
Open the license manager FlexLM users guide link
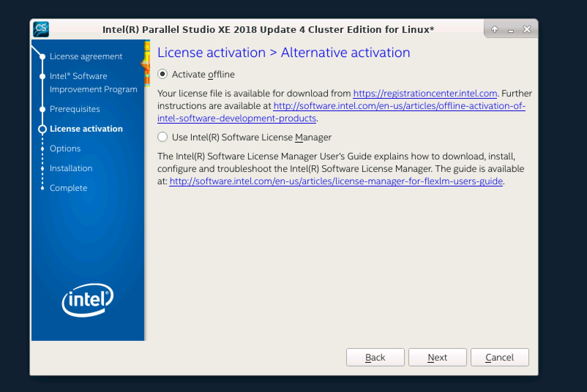tap(336, 181)
